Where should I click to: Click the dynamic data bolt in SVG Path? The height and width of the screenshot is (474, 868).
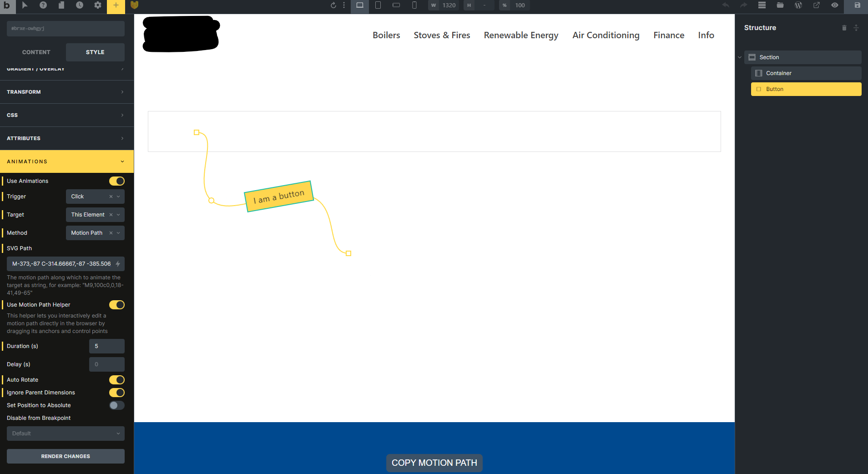point(118,264)
